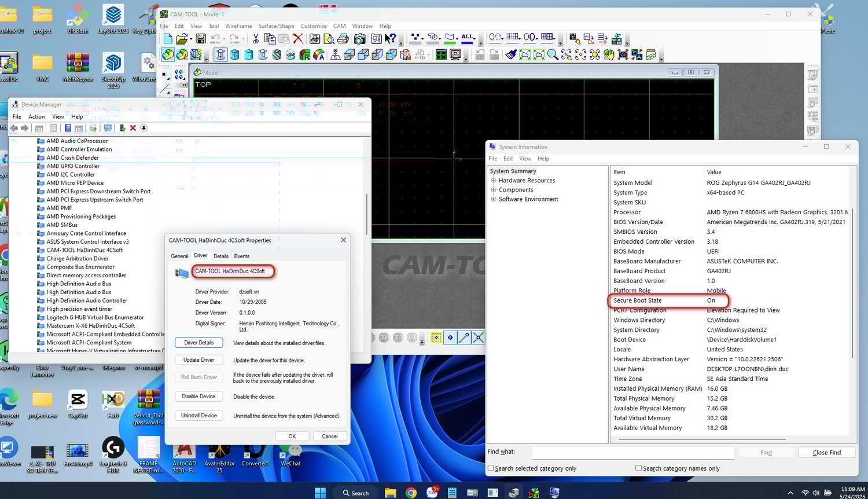Click the blue Help icon in Device Manager
This screenshot has width=868, height=499.
[68, 128]
